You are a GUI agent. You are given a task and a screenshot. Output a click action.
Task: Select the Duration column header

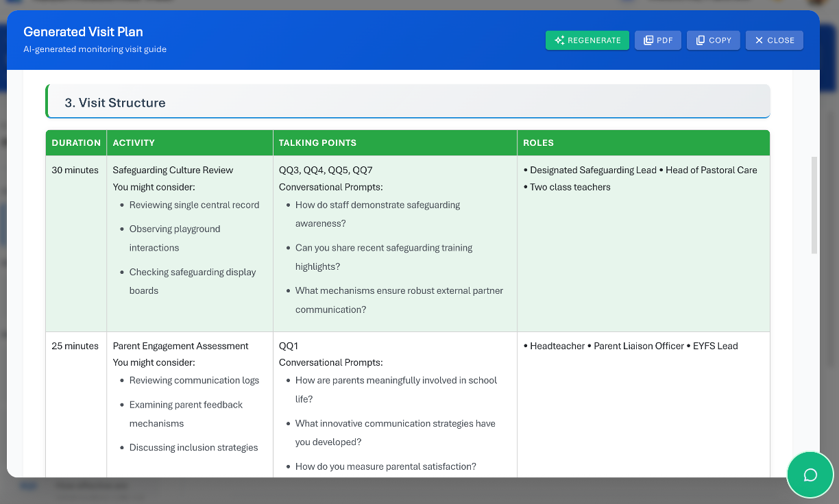[76, 143]
